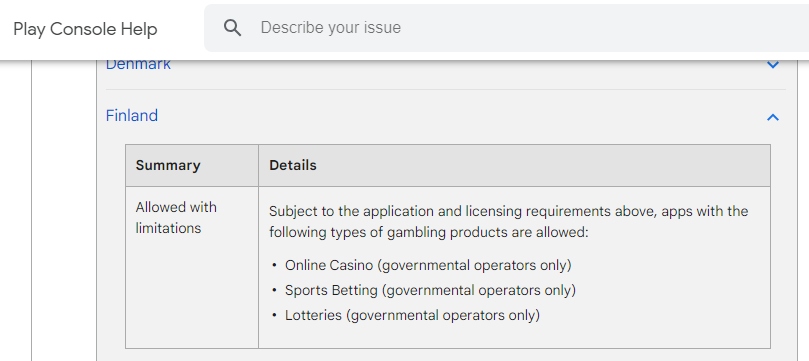The height and width of the screenshot is (361, 809).
Task: Click the Lotteries list item
Action: (x=412, y=315)
